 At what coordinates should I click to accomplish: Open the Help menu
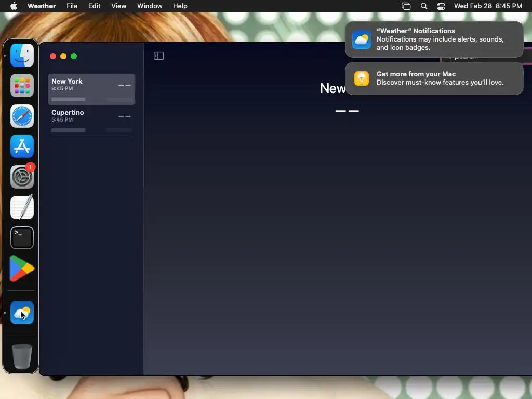pyautogui.click(x=180, y=6)
